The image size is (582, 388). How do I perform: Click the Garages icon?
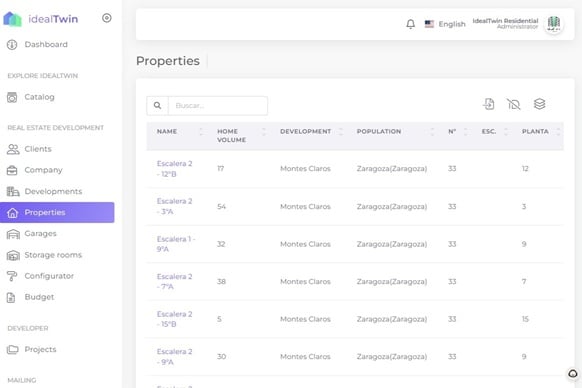pyautogui.click(x=13, y=234)
